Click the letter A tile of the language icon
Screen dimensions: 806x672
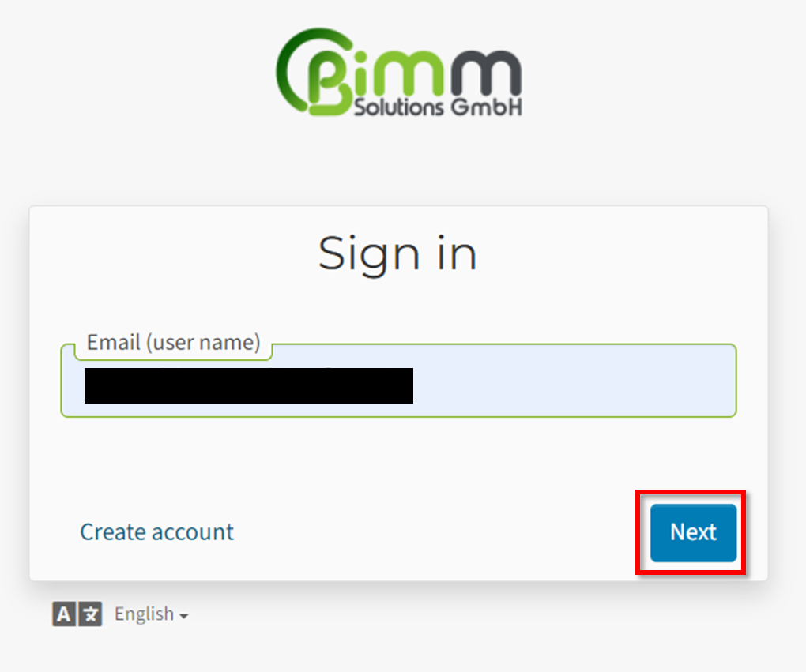click(64, 614)
